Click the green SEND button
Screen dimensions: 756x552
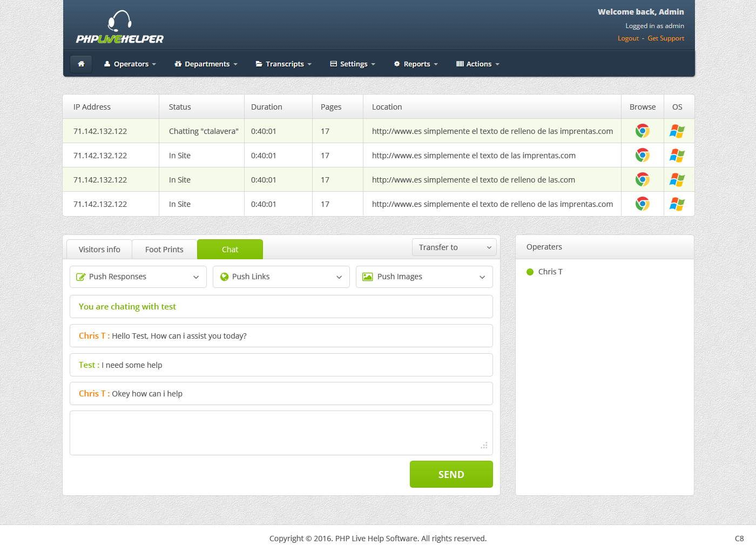coord(451,474)
